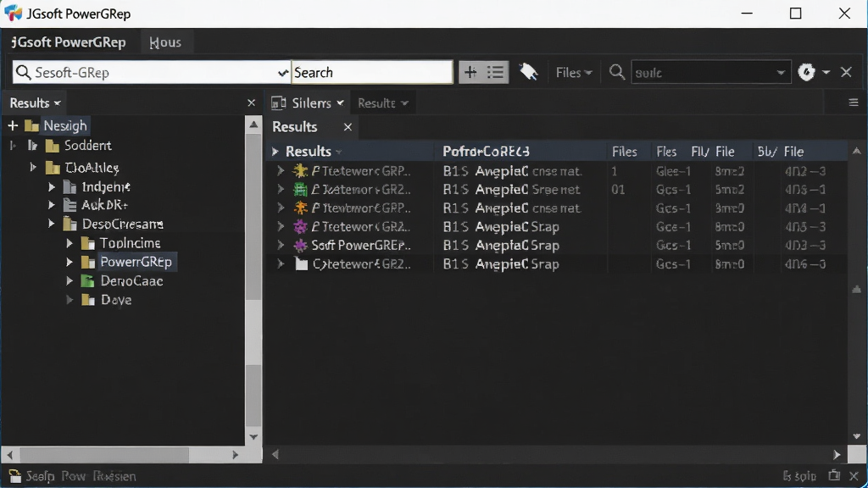Select the list view icon in the toolbar
The image size is (868, 488).
[x=495, y=73]
